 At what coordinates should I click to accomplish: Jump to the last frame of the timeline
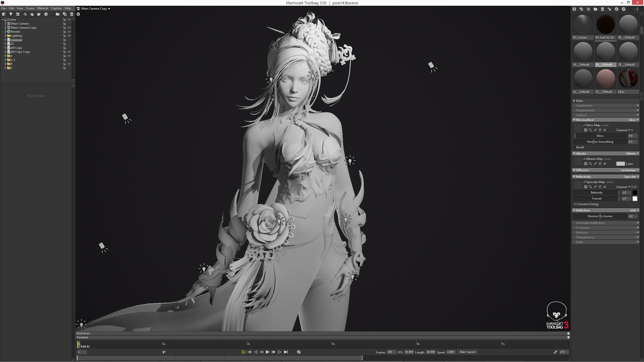tap(286, 352)
